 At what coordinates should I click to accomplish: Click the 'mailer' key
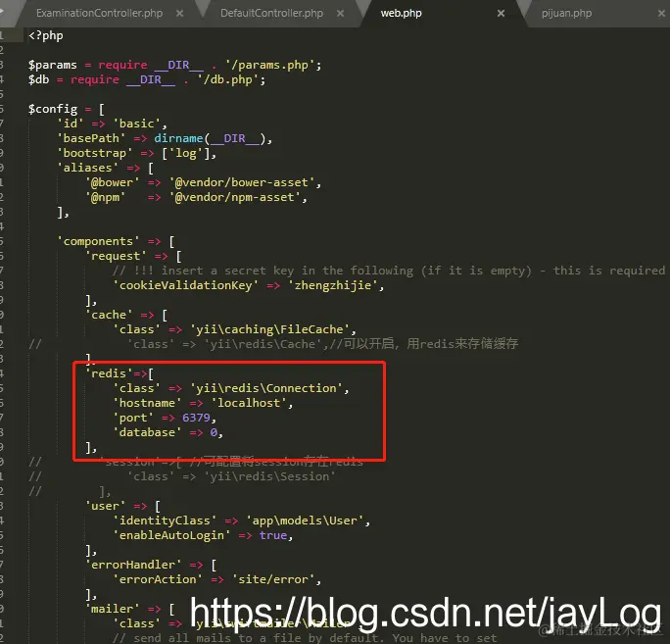[113, 609]
